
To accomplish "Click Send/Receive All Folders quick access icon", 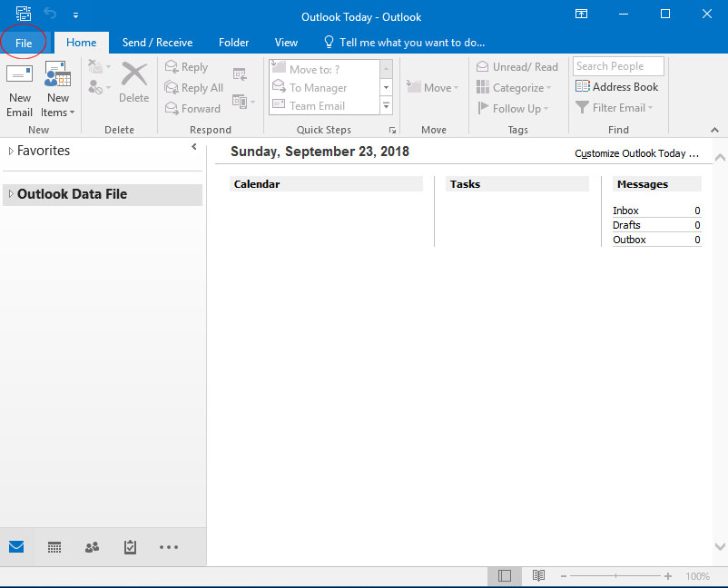I will pos(24,14).
